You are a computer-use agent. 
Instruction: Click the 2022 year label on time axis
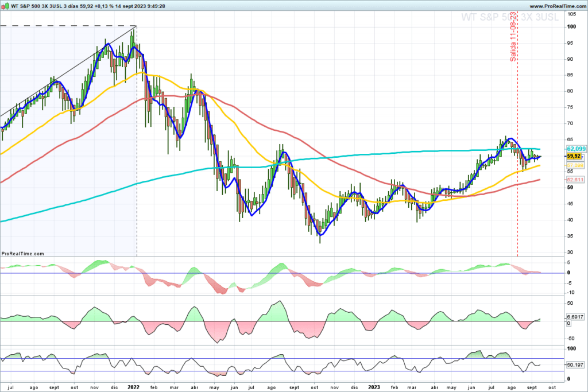point(133,387)
